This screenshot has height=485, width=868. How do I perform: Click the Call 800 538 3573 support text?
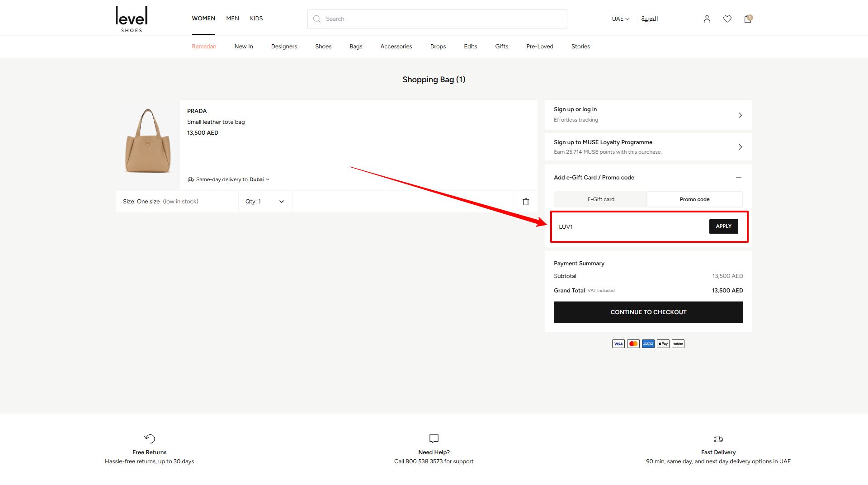[x=434, y=461]
